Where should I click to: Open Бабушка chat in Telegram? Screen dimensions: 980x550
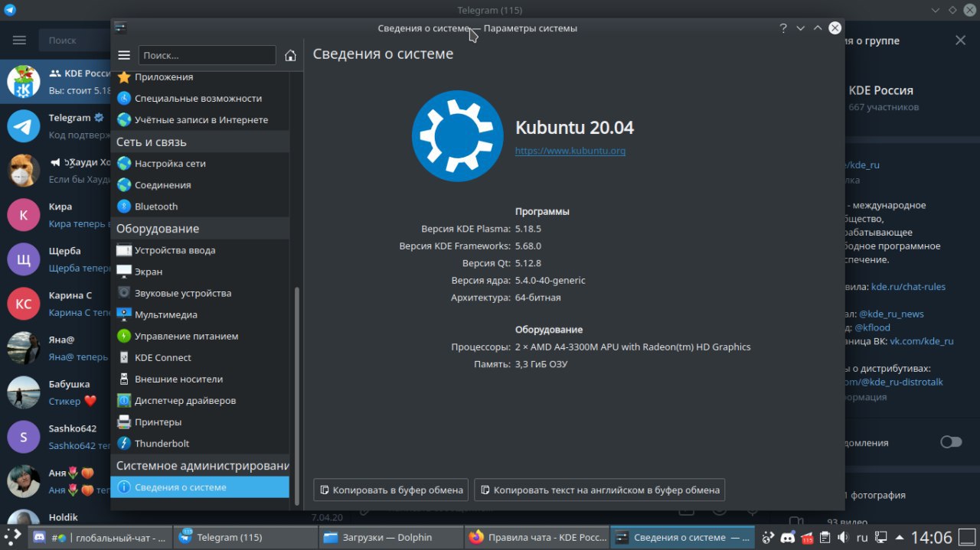pyautogui.click(x=55, y=392)
